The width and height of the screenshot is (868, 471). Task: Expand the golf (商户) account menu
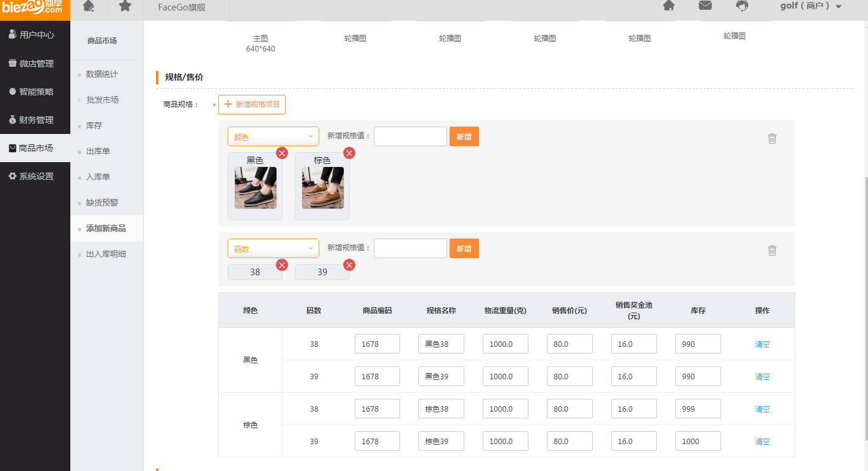coord(811,6)
